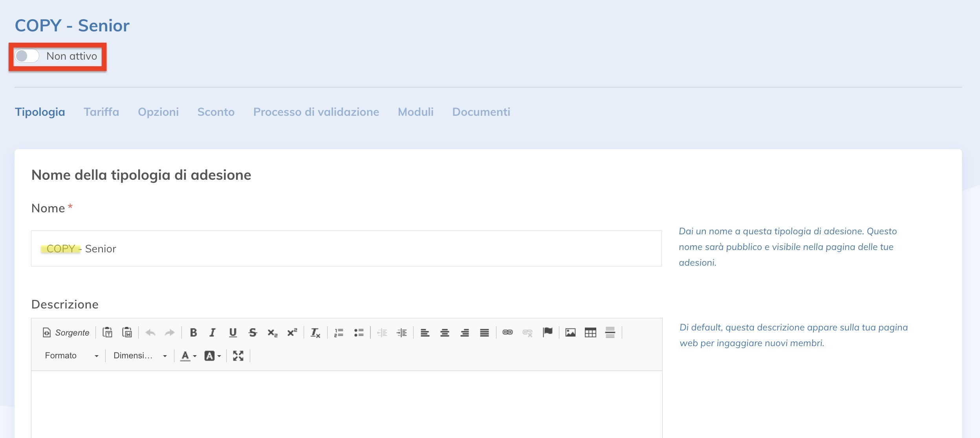This screenshot has width=980, height=438.
Task: Apply strikethrough formatting
Action: [253, 332]
